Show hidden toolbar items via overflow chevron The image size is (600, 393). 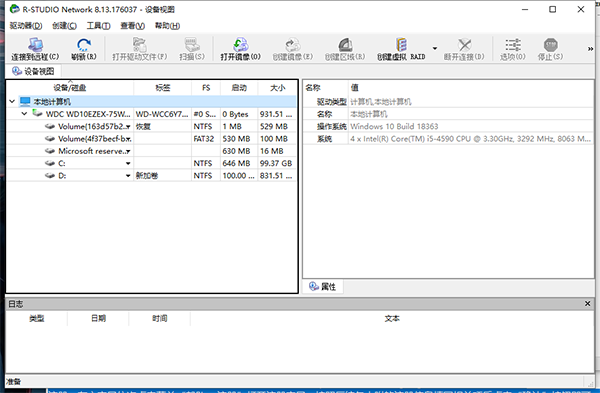coord(590,49)
